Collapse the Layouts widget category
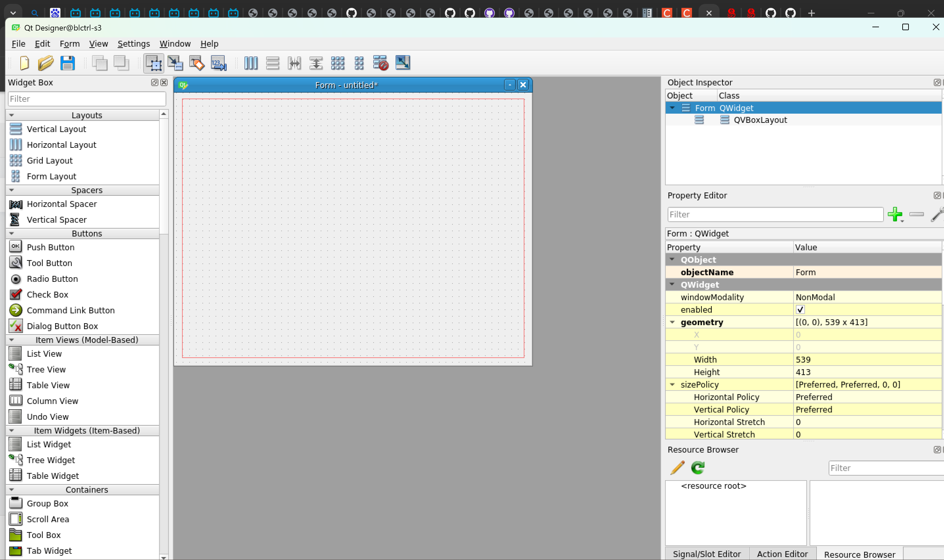944x560 pixels. click(12, 115)
